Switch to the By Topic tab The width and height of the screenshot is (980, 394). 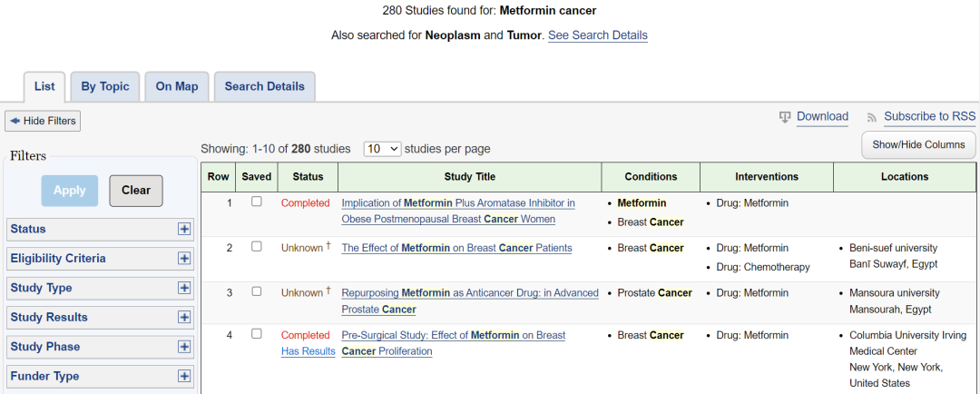pyautogui.click(x=105, y=87)
